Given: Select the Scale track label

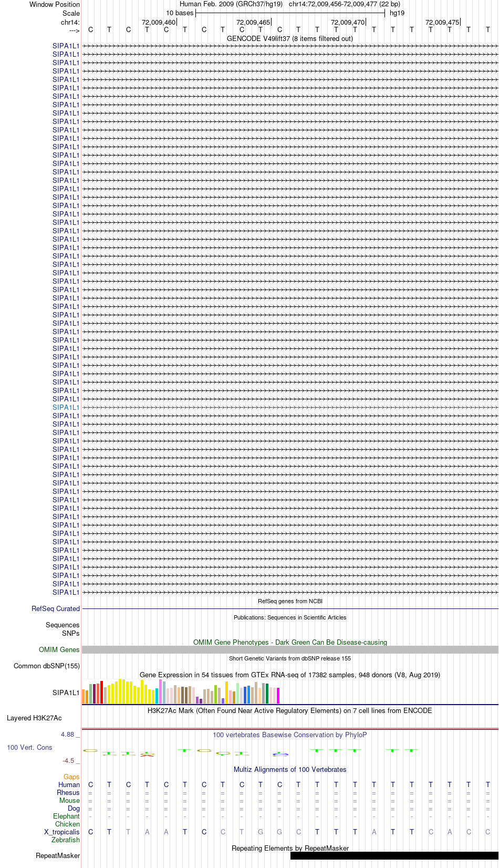Looking at the screenshot, I should coord(71,13).
